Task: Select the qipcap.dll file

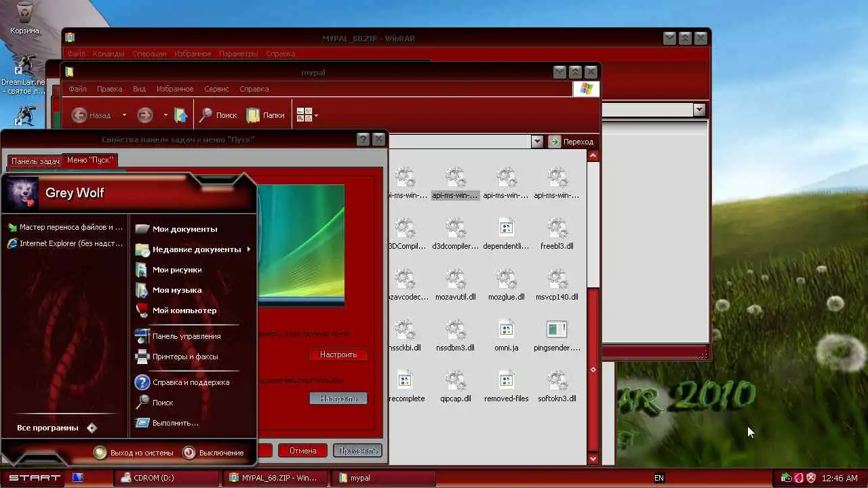Action: 456,387
